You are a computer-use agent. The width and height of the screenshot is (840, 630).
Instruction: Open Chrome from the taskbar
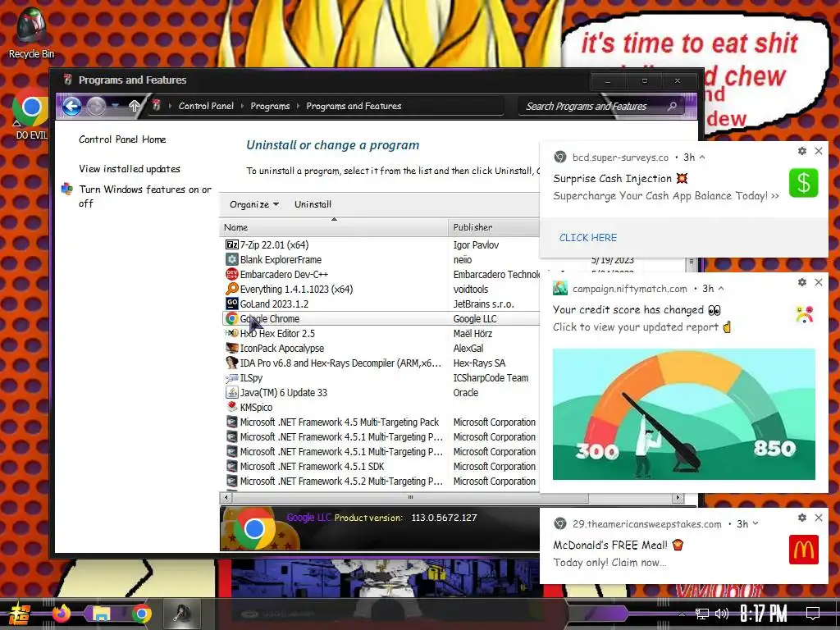click(141, 614)
